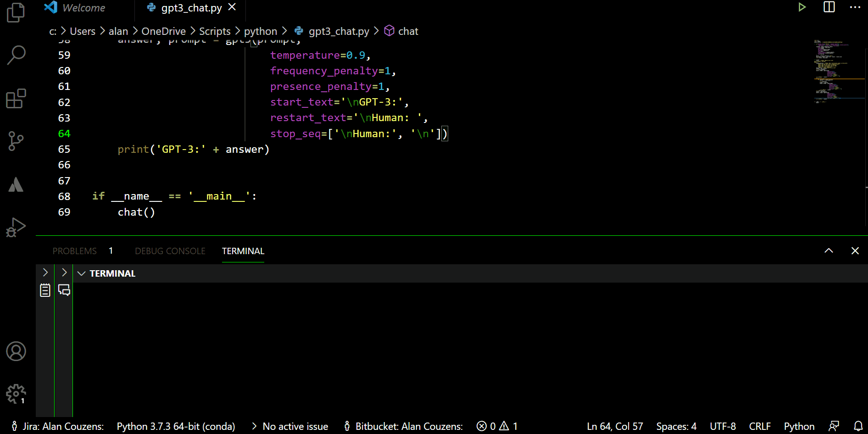Click the alan breadcrumb segment
The height and width of the screenshot is (434, 868).
(x=118, y=31)
